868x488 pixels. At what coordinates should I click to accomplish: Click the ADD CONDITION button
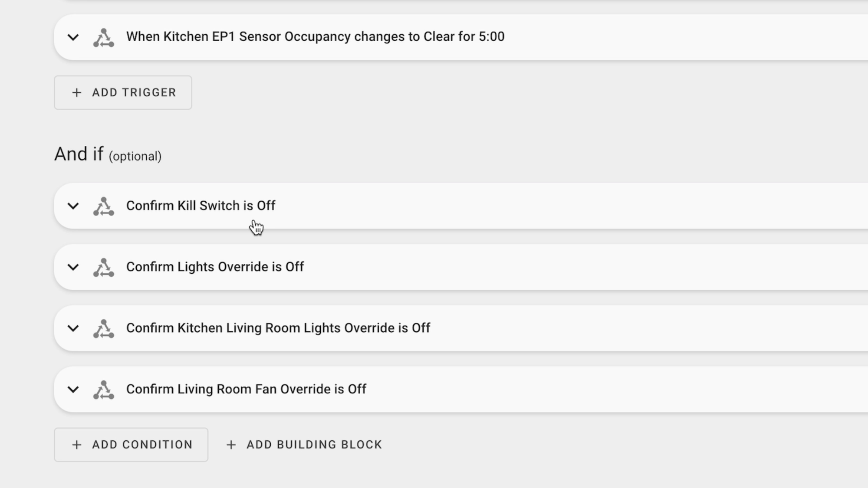tap(131, 445)
